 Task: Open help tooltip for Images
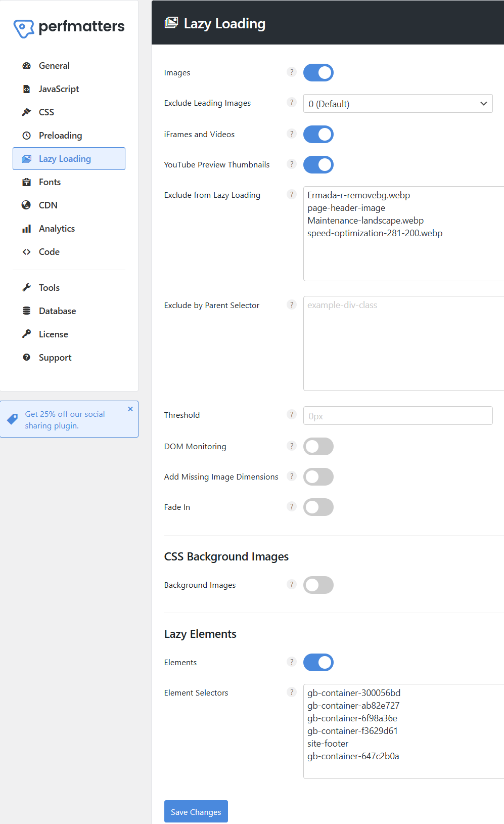click(292, 72)
